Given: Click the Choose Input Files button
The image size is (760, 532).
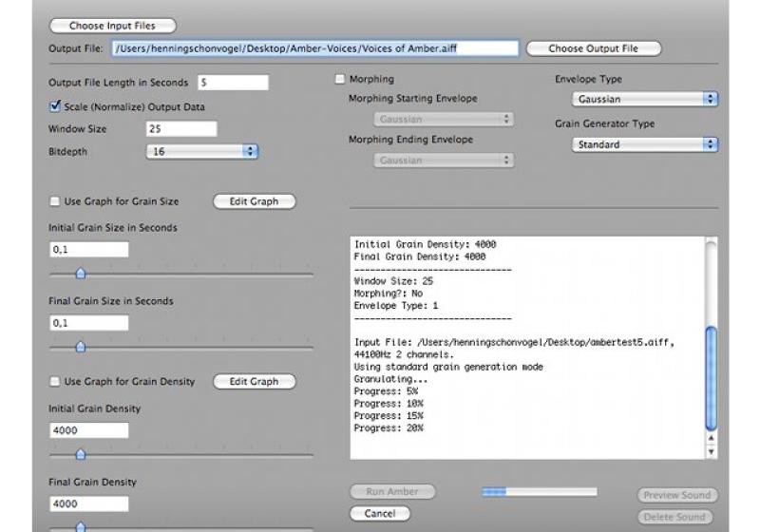Looking at the screenshot, I should [112, 26].
